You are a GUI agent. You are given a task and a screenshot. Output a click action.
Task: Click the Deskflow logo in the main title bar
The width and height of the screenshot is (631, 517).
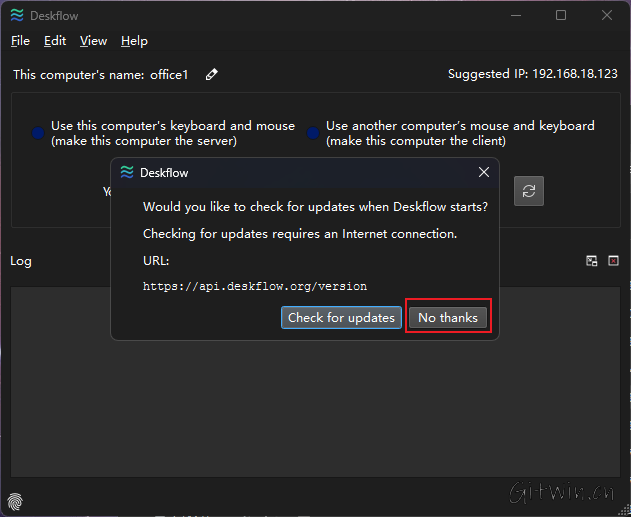click(16, 15)
